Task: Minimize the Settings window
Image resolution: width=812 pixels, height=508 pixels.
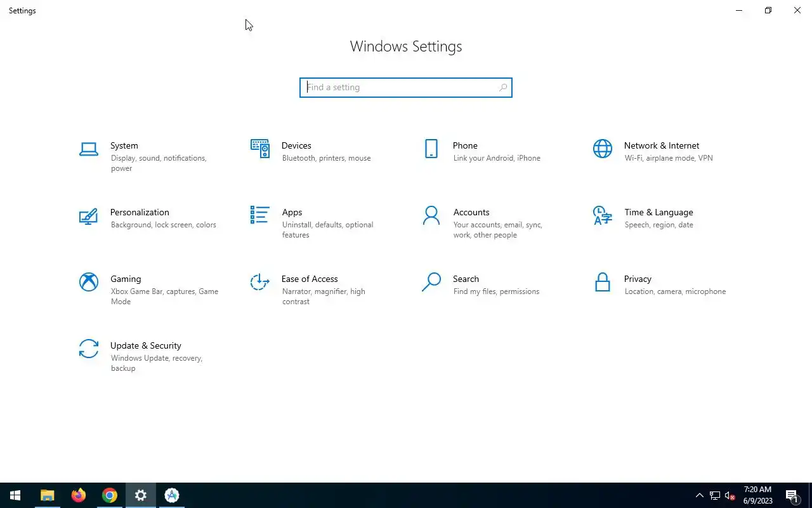Action: [x=739, y=10]
